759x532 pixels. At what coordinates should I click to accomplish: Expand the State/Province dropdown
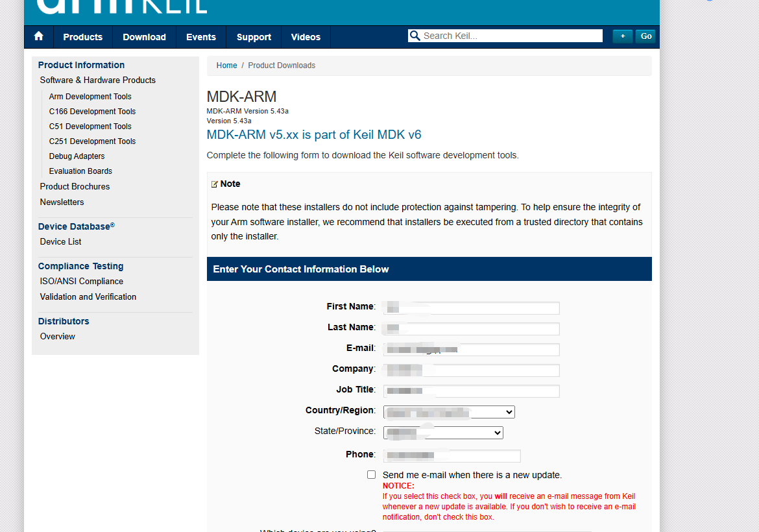click(443, 433)
